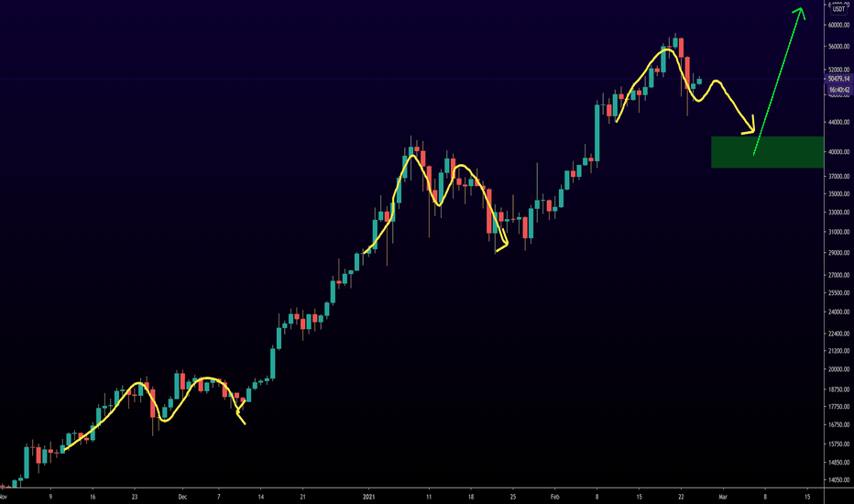Viewport: 854px width, 504px height.
Task: Click the 14050.00 price axis label
Action: click(839, 480)
